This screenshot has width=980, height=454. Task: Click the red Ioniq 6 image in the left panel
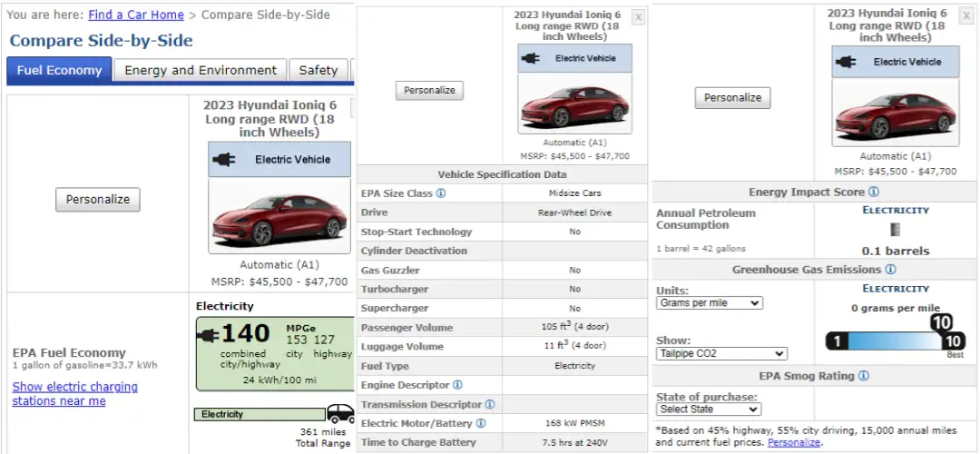(279, 216)
